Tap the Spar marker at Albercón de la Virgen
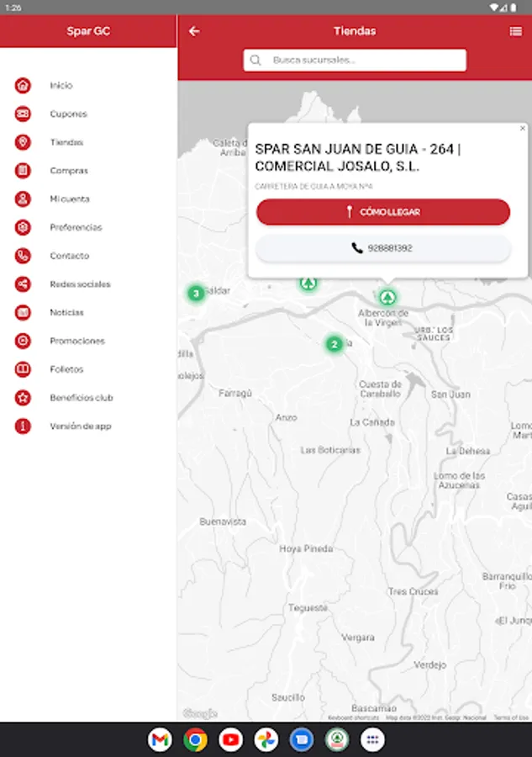The image size is (532, 757). point(387,298)
